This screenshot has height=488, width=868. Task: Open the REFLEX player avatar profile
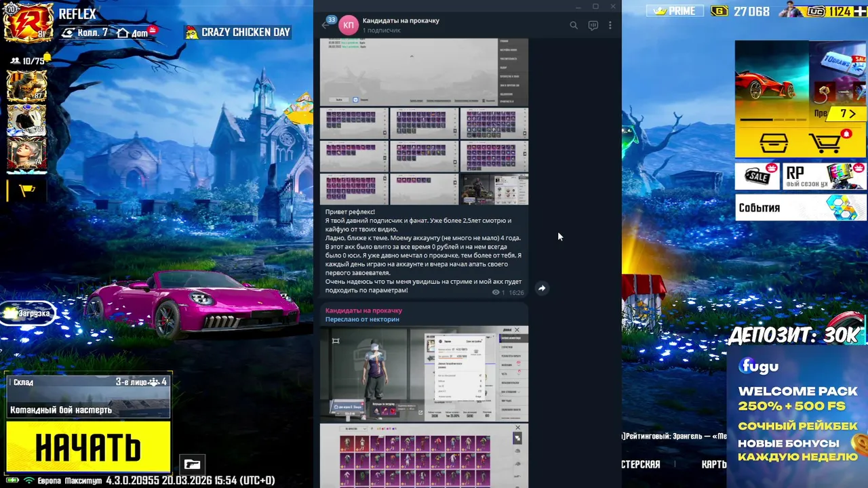pos(28,22)
